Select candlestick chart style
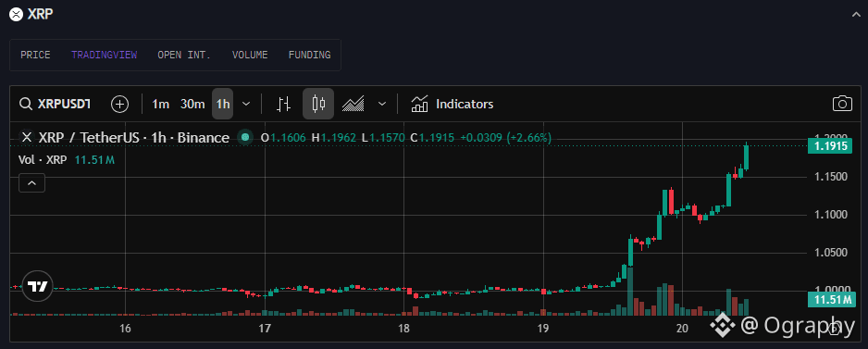 tap(318, 104)
